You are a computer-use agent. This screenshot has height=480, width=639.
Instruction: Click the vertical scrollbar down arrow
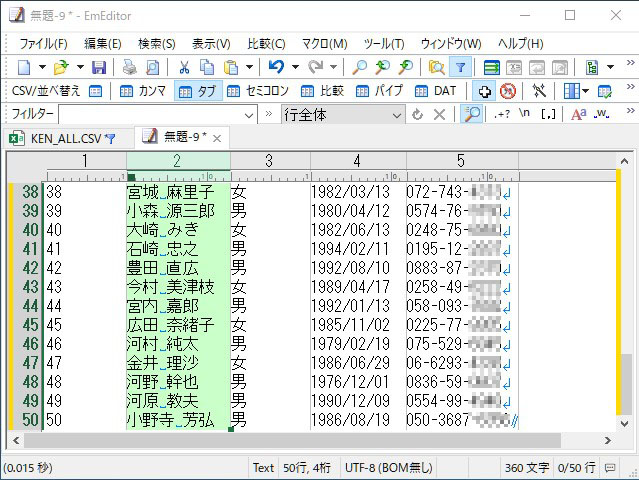tap(624, 424)
